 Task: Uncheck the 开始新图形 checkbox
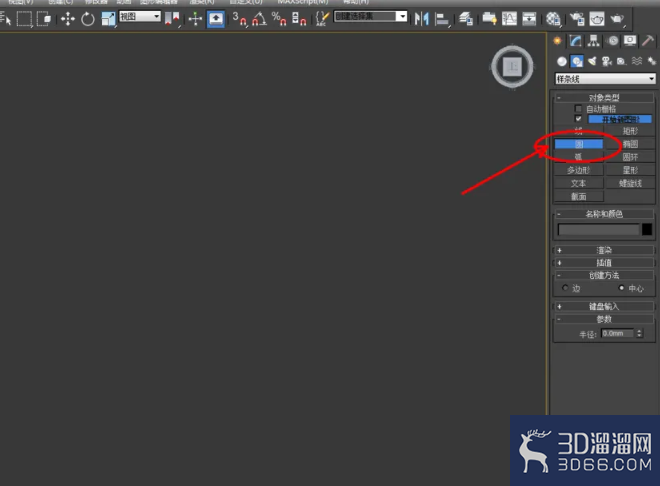pos(578,119)
